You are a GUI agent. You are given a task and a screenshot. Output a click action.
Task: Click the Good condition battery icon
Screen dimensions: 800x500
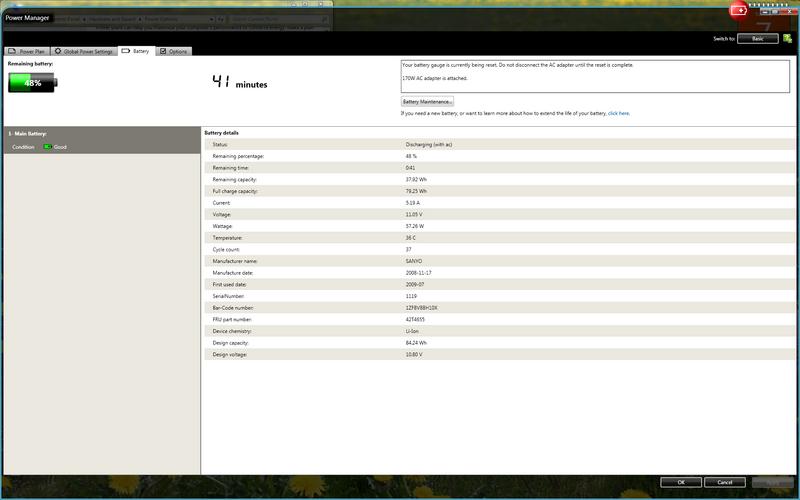point(47,147)
